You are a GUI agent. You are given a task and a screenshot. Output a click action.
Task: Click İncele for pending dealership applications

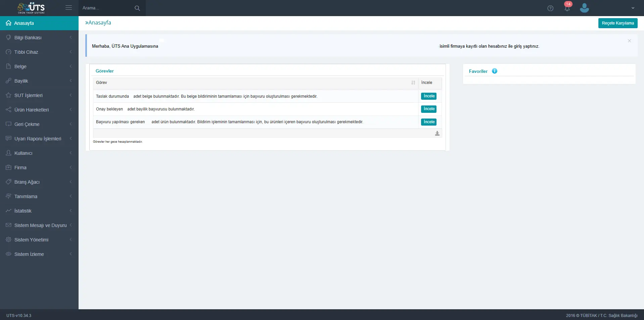pos(428,109)
